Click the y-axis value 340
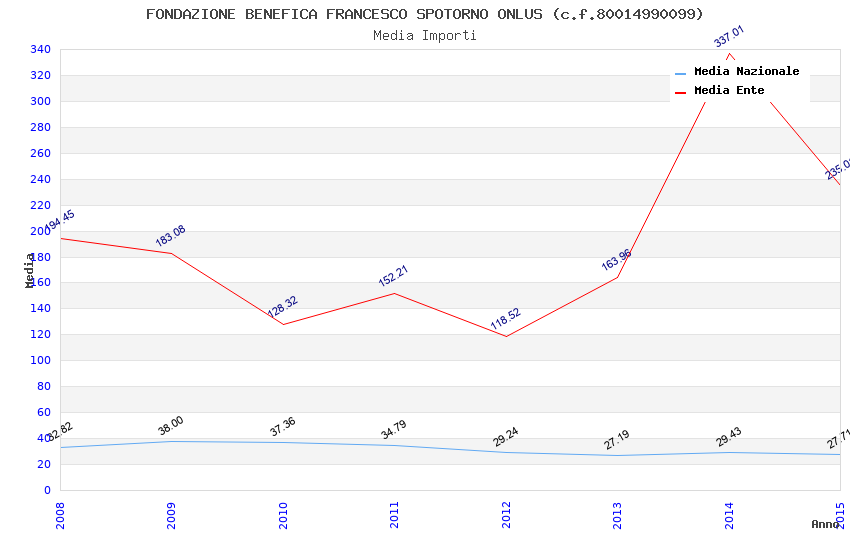The width and height of the screenshot is (850, 550). [40, 49]
